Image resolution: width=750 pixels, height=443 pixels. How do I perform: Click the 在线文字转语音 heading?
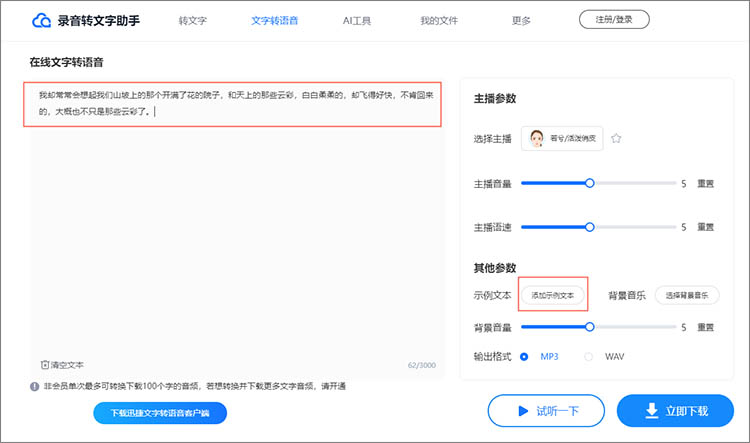(x=66, y=62)
